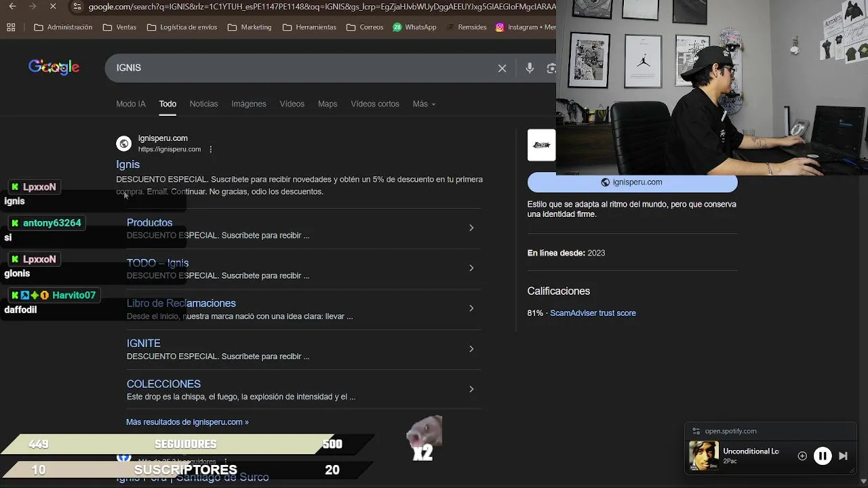Open the TODO – Ignis sitelink
Screen dimensions: 868x488
(x=157, y=263)
